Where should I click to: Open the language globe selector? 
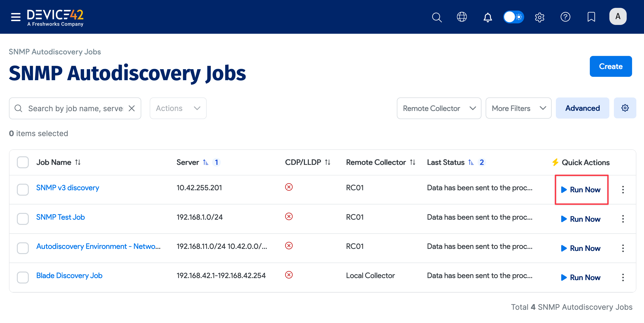coord(462,17)
